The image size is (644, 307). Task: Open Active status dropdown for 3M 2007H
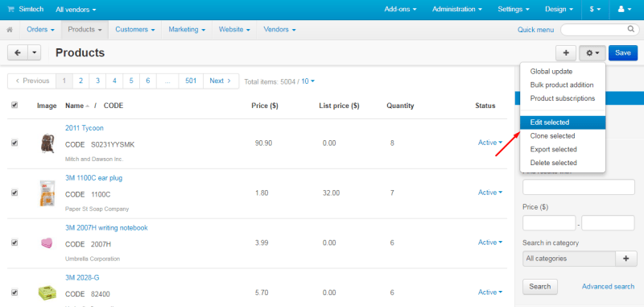(490, 243)
